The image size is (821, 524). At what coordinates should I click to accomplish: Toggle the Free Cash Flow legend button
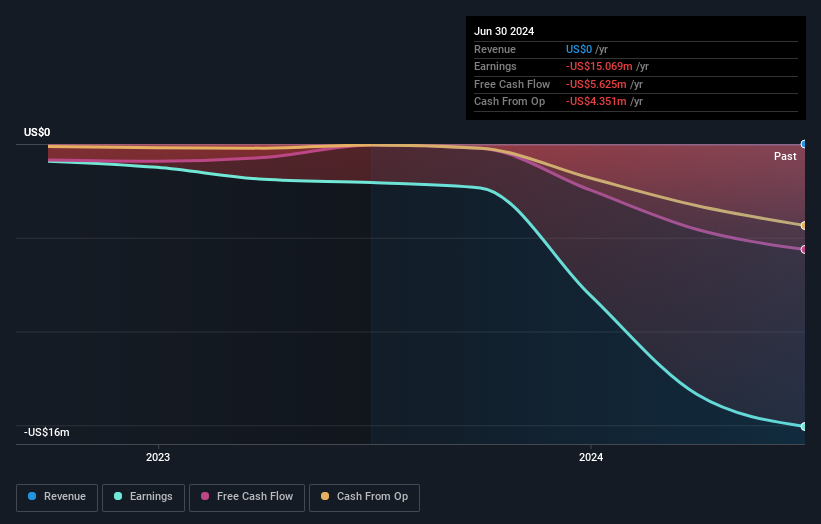coord(247,497)
